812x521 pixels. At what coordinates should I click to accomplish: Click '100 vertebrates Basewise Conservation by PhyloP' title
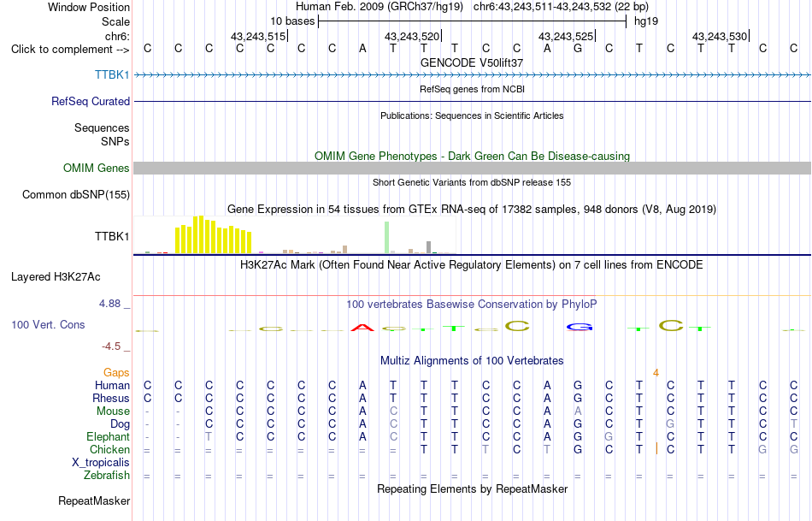click(x=472, y=305)
